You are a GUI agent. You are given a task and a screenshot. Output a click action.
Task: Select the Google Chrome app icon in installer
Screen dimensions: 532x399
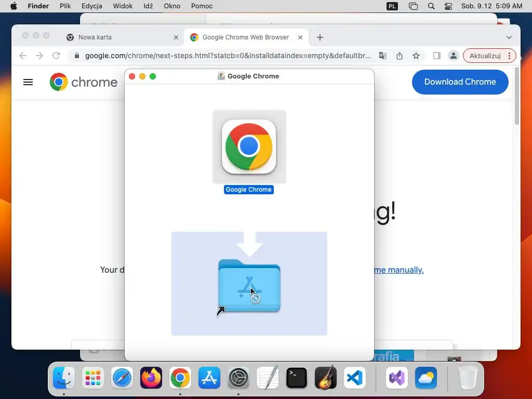click(249, 147)
